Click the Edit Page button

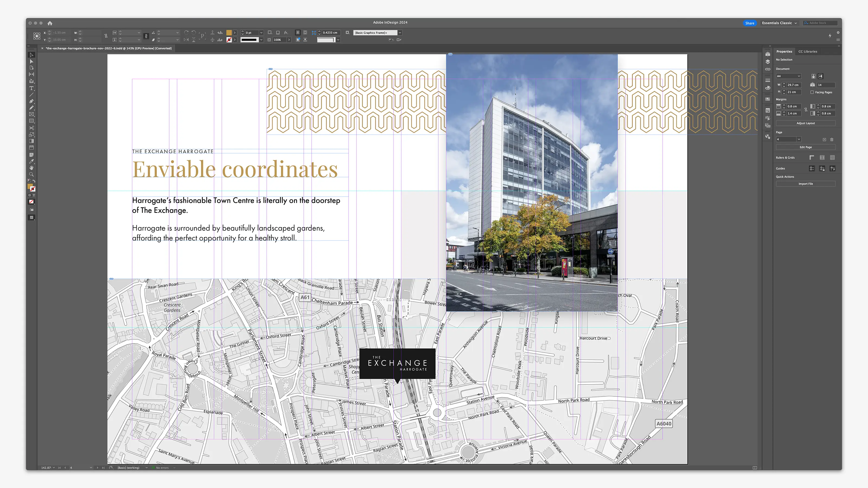click(806, 147)
